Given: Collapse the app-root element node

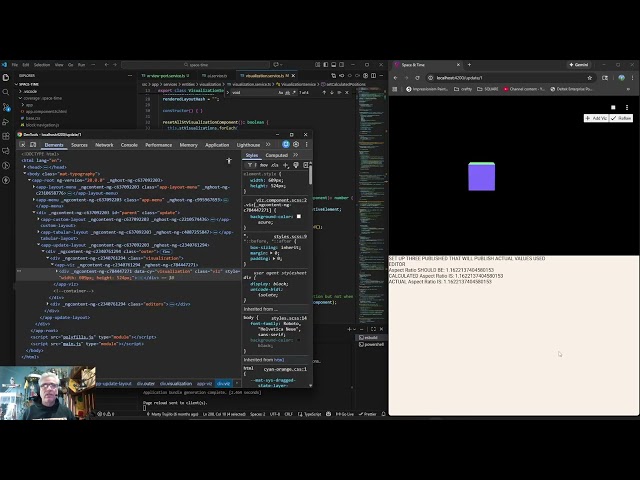Looking at the screenshot, I should click(x=29, y=180).
